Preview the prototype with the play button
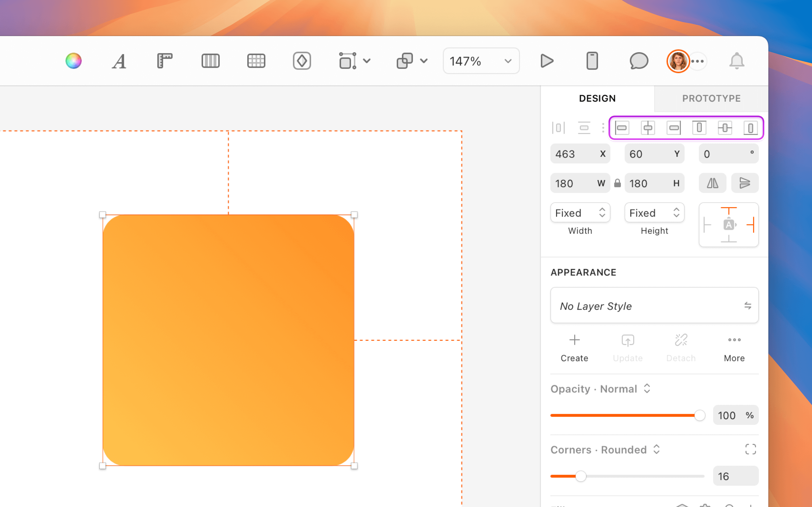 click(547, 61)
